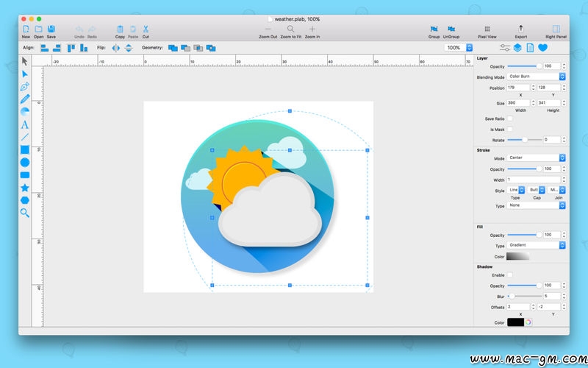
Task: Click flip vertical icon
Action: click(129, 48)
